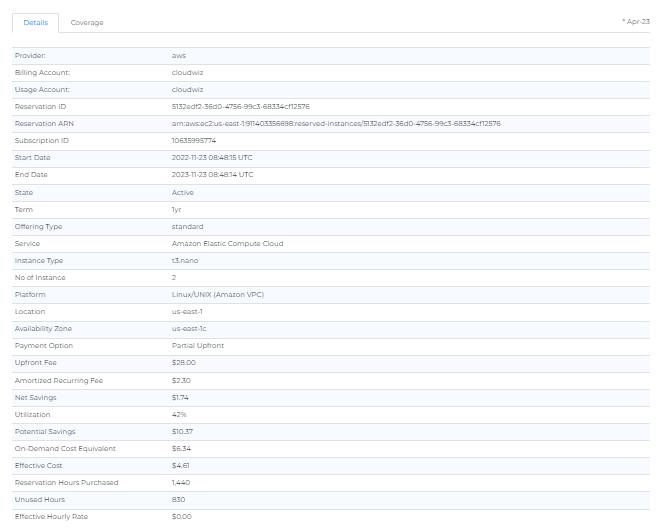
Task: Click the End Date timestamp value
Action: 212,175
